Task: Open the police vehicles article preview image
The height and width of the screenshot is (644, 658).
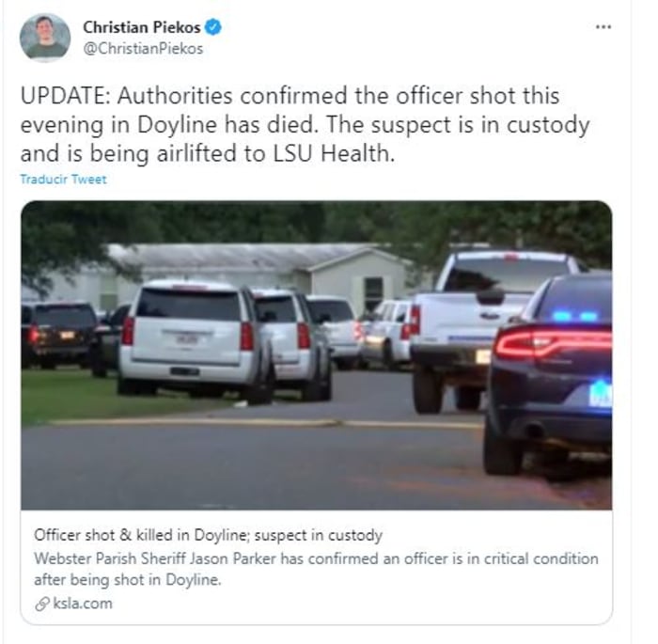Action: 317,355
